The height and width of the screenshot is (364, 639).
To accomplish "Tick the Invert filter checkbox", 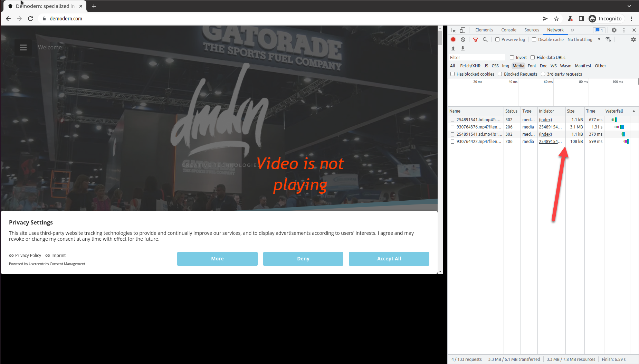I will (x=512, y=57).
